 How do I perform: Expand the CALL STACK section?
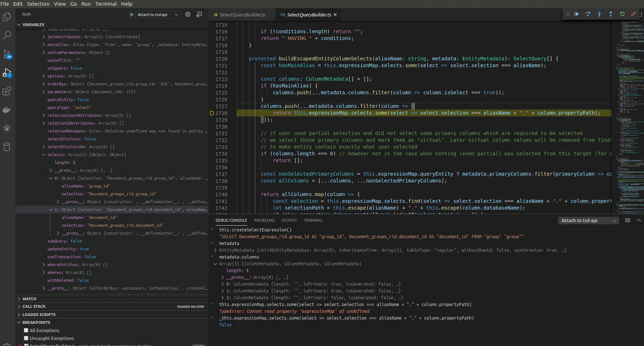[x=34, y=306]
